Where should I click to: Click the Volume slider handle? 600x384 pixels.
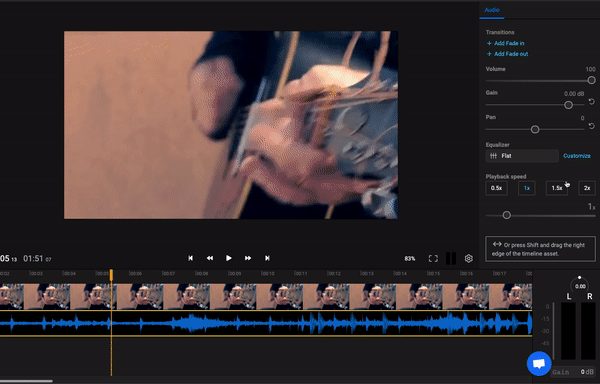coord(592,80)
